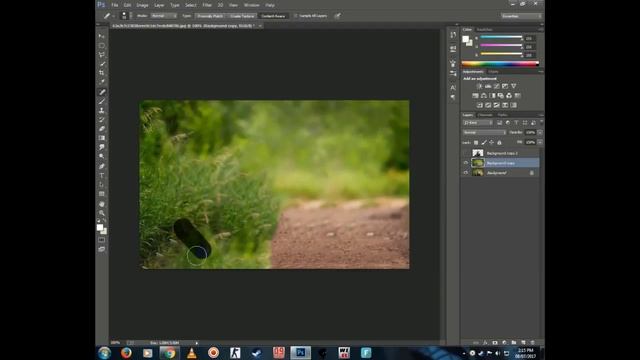Viewport: 640px width, 360px height.
Task: Show the Background copy 2 layer
Action: 466,153
